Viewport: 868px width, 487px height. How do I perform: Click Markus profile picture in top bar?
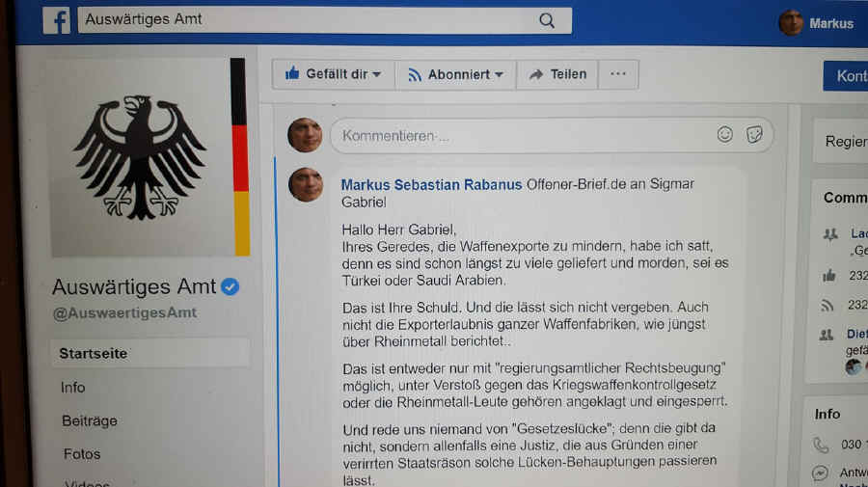(791, 23)
